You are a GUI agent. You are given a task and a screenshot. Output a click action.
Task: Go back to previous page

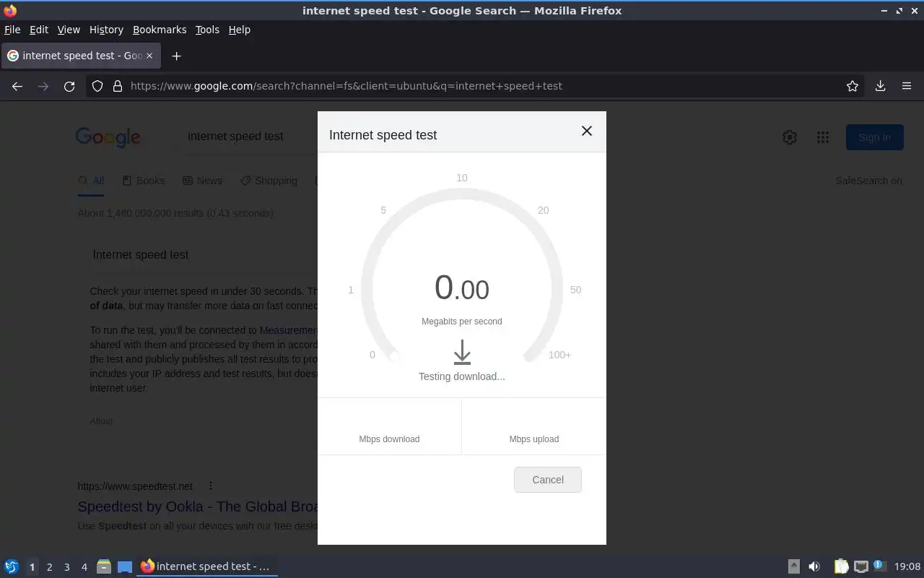tap(17, 86)
